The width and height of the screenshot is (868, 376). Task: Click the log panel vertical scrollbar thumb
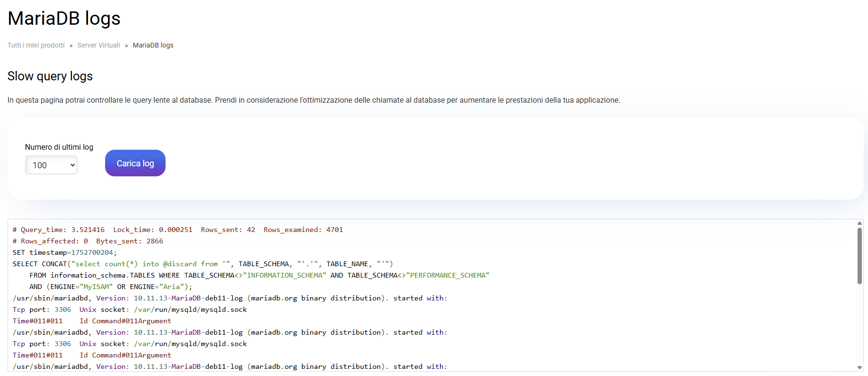click(859, 256)
